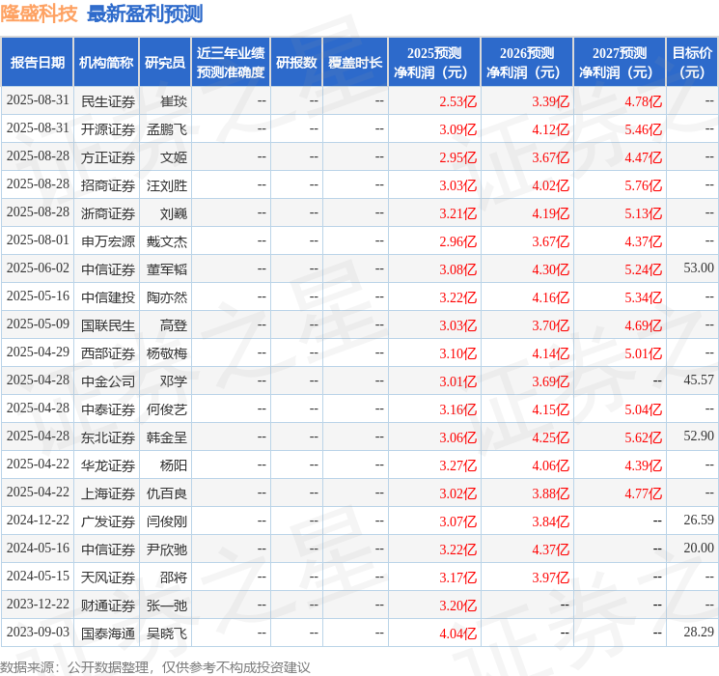Click the 隆盛科技 title text
The image size is (719, 676).
pos(39,14)
